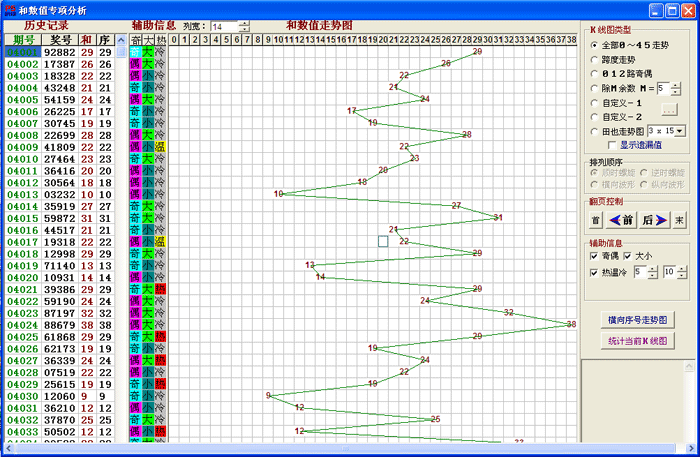This screenshot has height=457, width=700.
Task: Click the 前 previous page arrow button
Action: (622, 220)
